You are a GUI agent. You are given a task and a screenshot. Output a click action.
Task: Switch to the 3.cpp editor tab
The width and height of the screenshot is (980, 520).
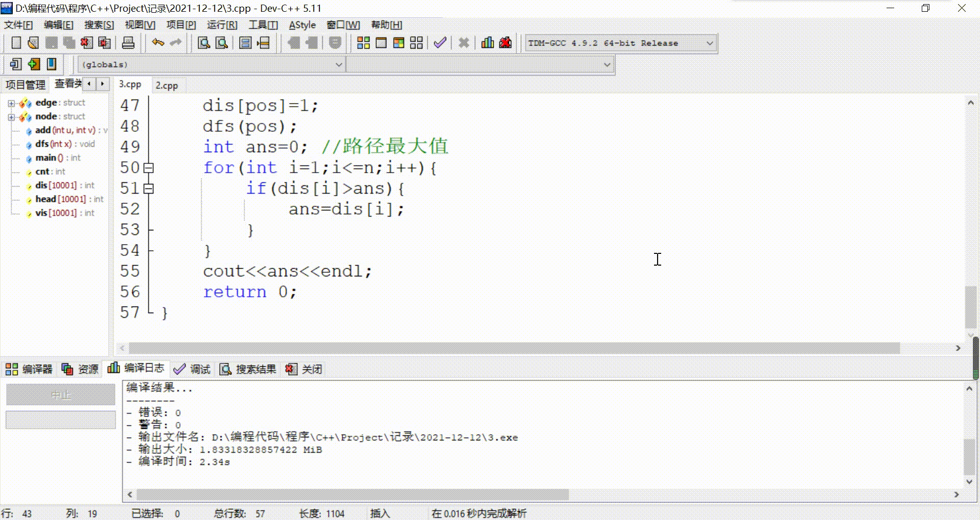(130, 84)
